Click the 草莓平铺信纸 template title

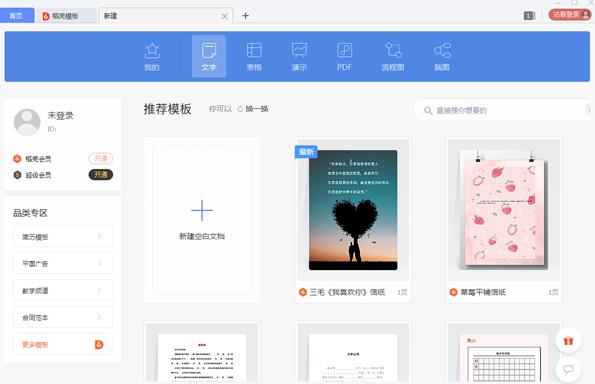(x=483, y=292)
